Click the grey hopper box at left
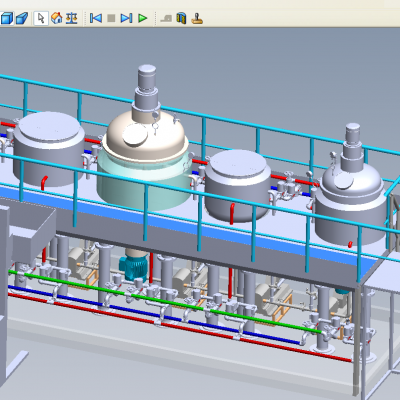 tap(32, 230)
